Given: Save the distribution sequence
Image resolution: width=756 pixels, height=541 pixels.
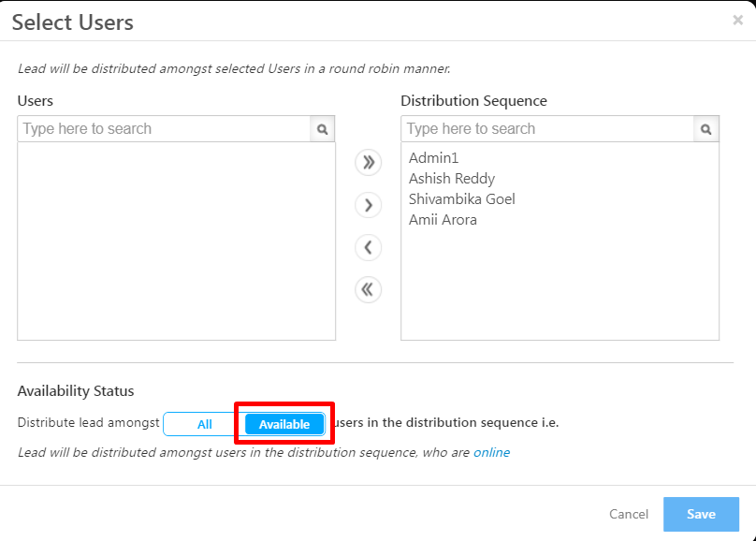Looking at the screenshot, I should 701,514.
